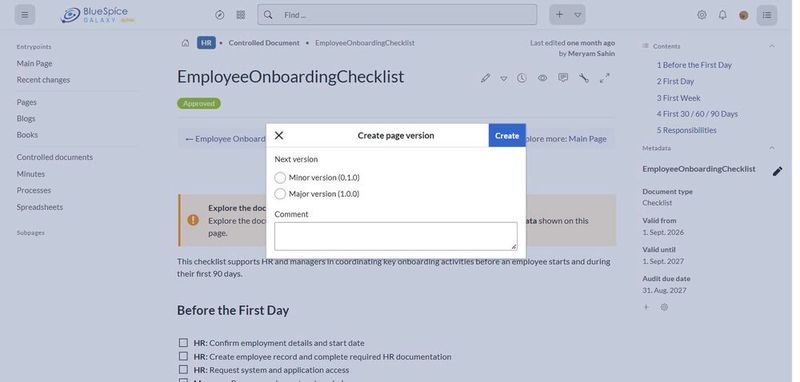This screenshot has height=382, width=800.
Task: Open page history clock icon
Action: coord(521,78)
